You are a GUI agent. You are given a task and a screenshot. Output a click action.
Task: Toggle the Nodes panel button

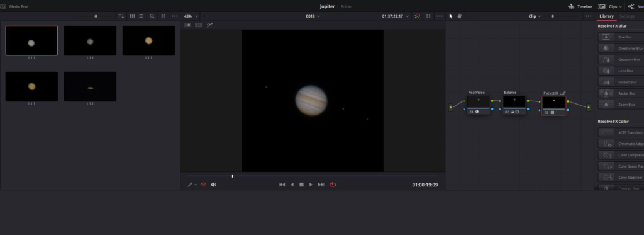pyautogui.click(x=635, y=6)
